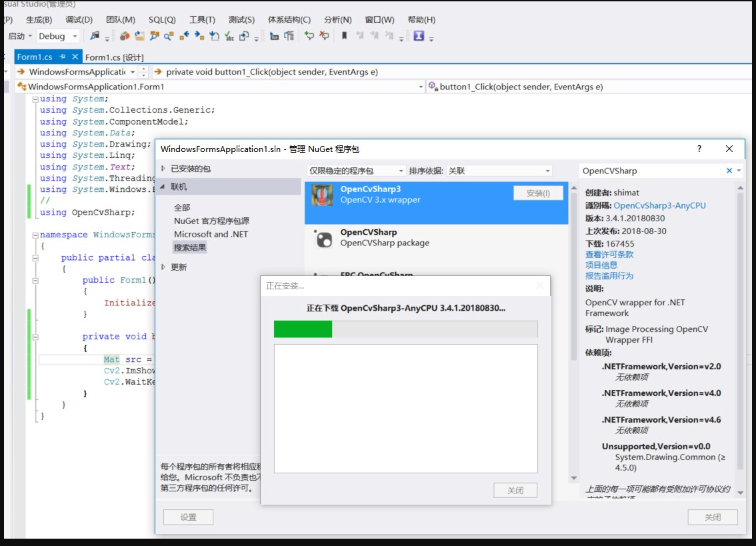Open the 体系结构(C) menu
756x546 pixels.
tap(289, 20)
